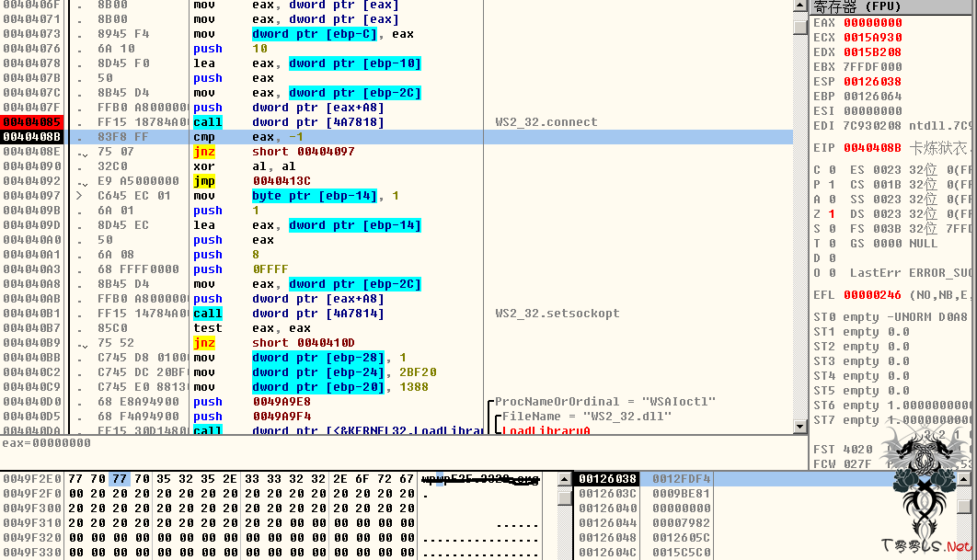Screen dimensions: 977x560
Task: Click the WS2_32.connect comment
Action: (x=546, y=122)
